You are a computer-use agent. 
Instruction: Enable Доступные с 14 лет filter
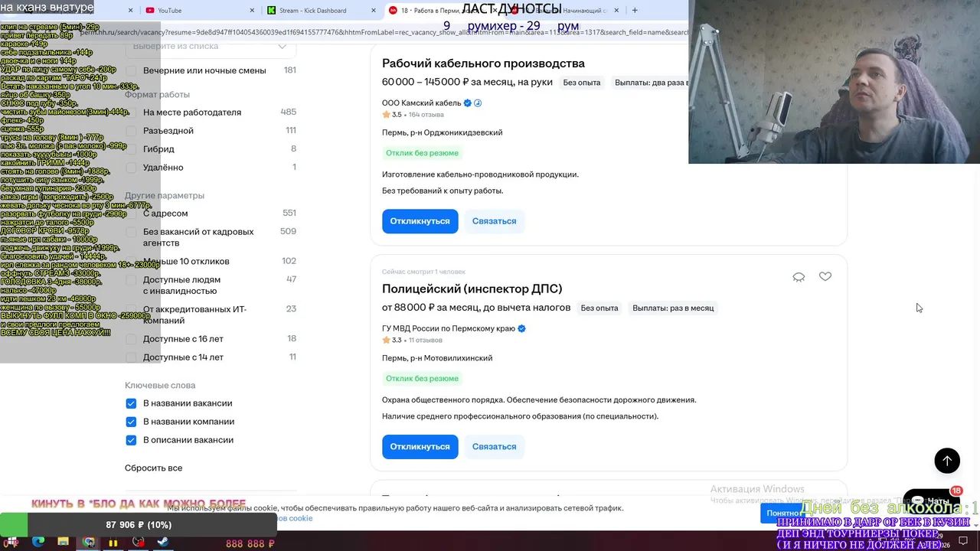click(x=131, y=357)
